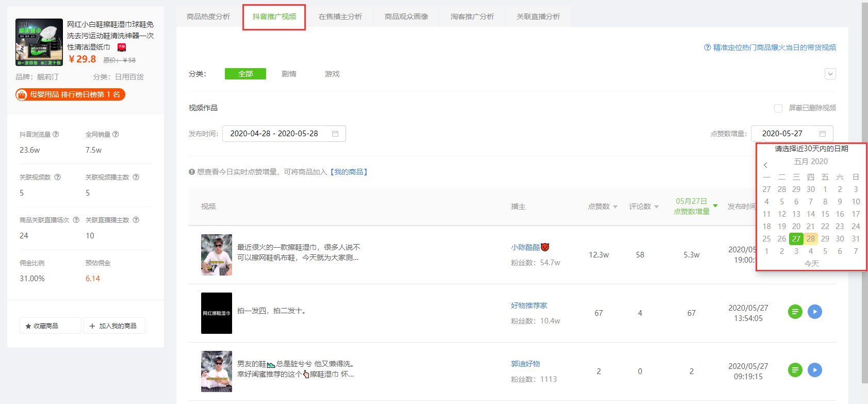Open video title 拍一发四，拍二发十
Screen dimensions: 868x404
click(272, 311)
